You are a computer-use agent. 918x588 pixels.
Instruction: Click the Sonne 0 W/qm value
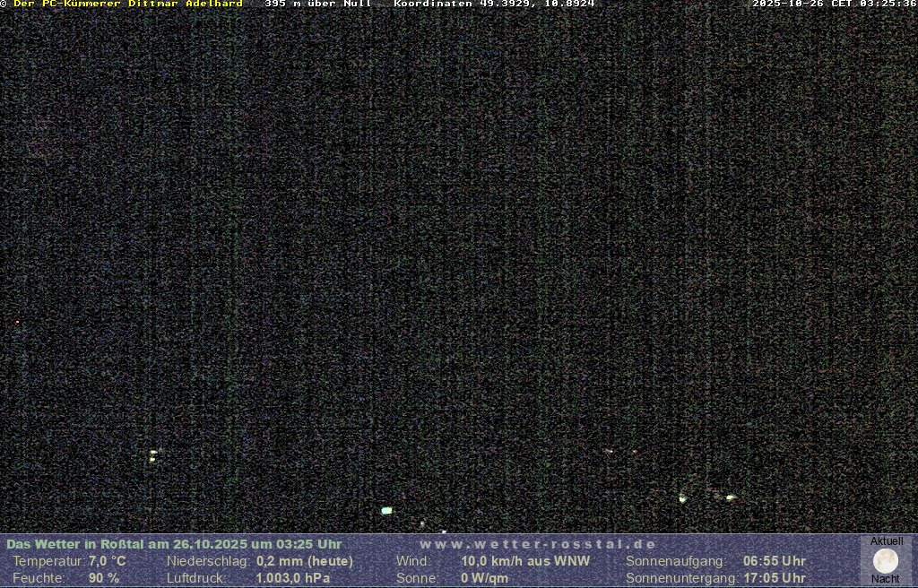point(484,578)
